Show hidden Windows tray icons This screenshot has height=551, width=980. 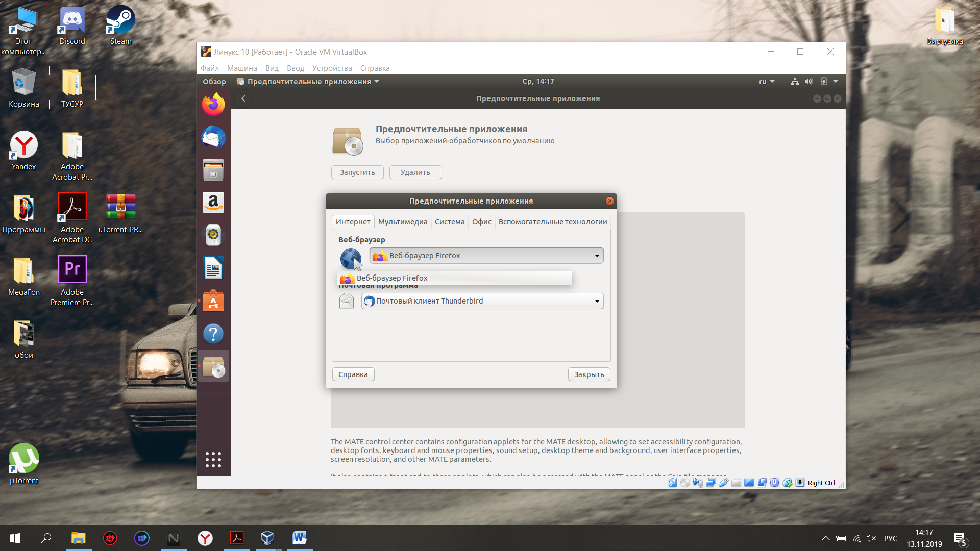[x=825, y=538]
